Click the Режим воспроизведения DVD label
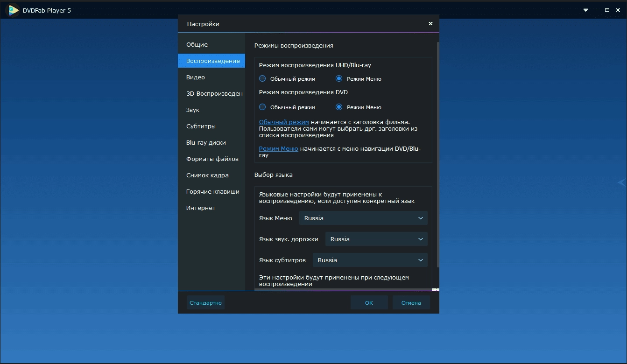 pos(303,92)
